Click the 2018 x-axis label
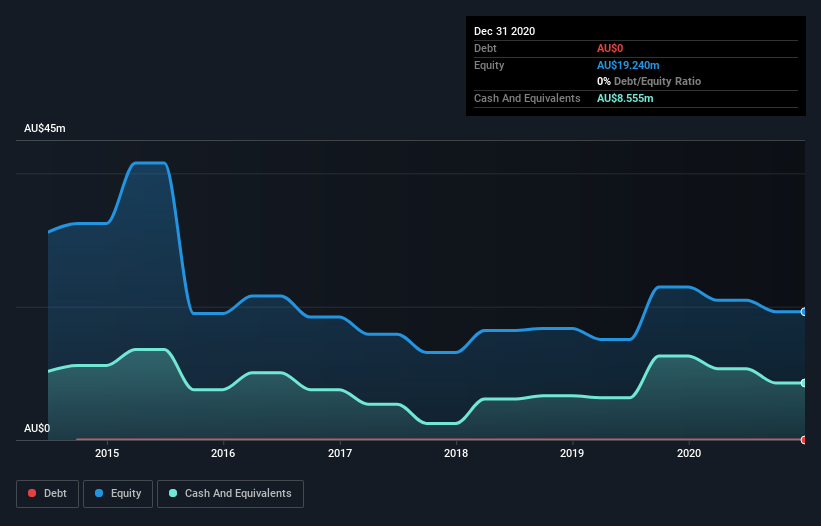This screenshot has height=526, width=821. [x=456, y=453]
